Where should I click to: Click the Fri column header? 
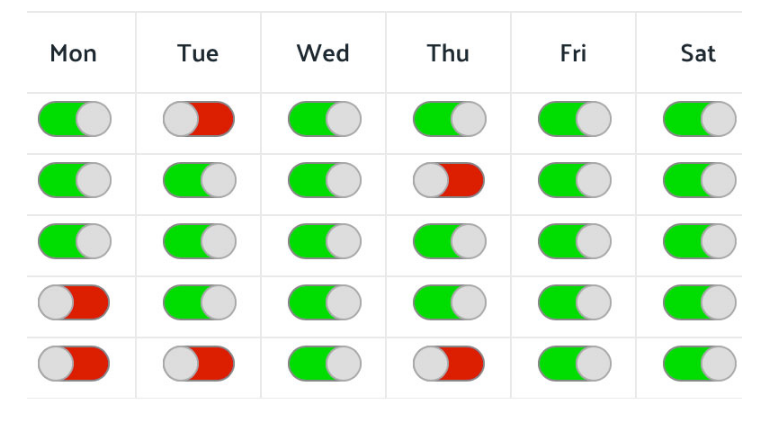[x=574, y=53]
